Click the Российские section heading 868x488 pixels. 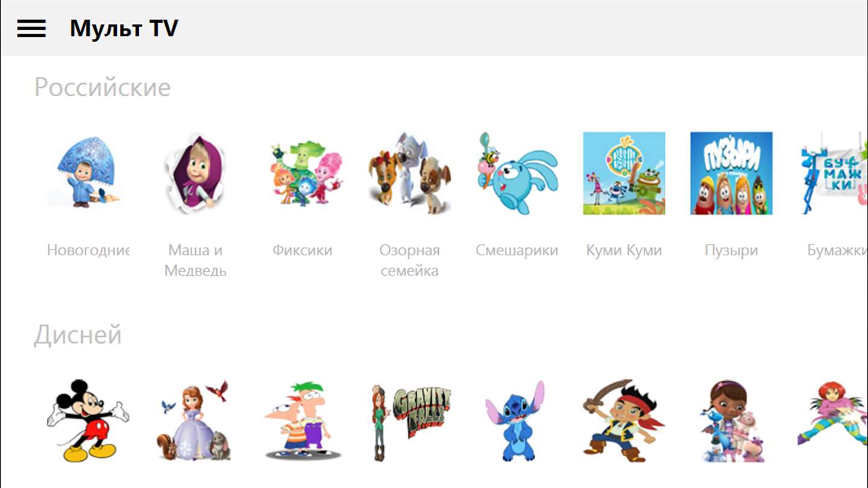(x=102, y=87)
